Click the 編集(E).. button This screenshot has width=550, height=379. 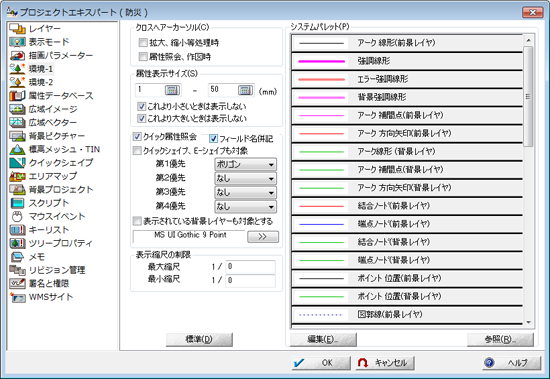323,340
